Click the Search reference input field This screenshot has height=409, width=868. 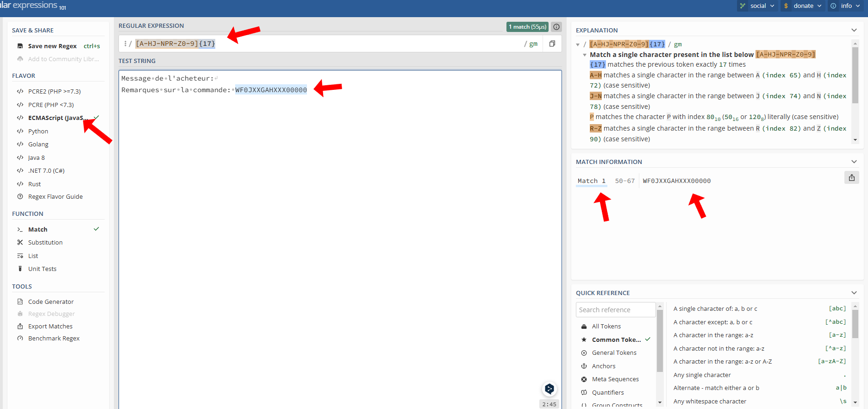615,310
